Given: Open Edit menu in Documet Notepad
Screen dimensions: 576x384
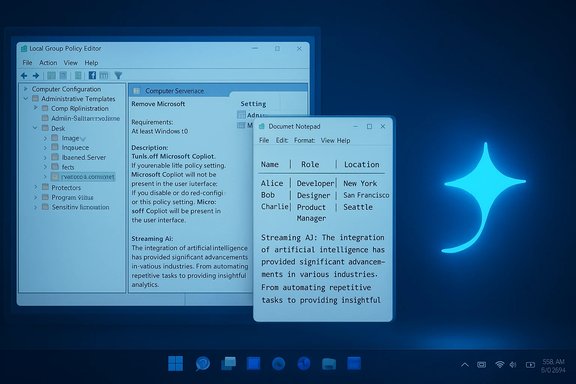Looking at the screenshot, I should (282, 140).
